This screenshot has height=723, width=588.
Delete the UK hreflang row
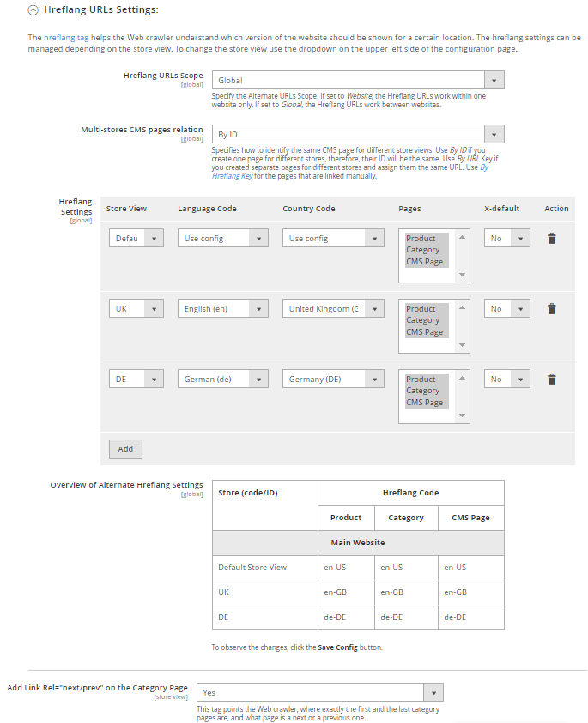(x=551, y=309)
